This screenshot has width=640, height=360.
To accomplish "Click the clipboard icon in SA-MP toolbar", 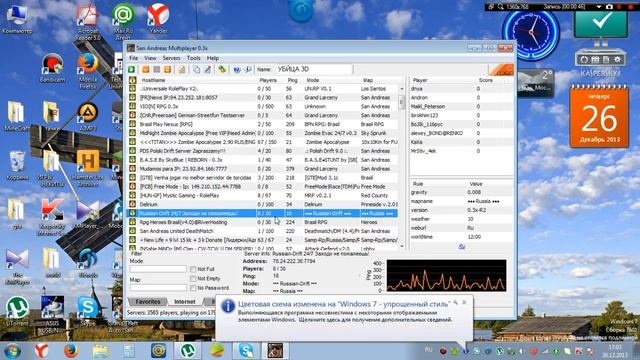I will (x=182, y=69).
